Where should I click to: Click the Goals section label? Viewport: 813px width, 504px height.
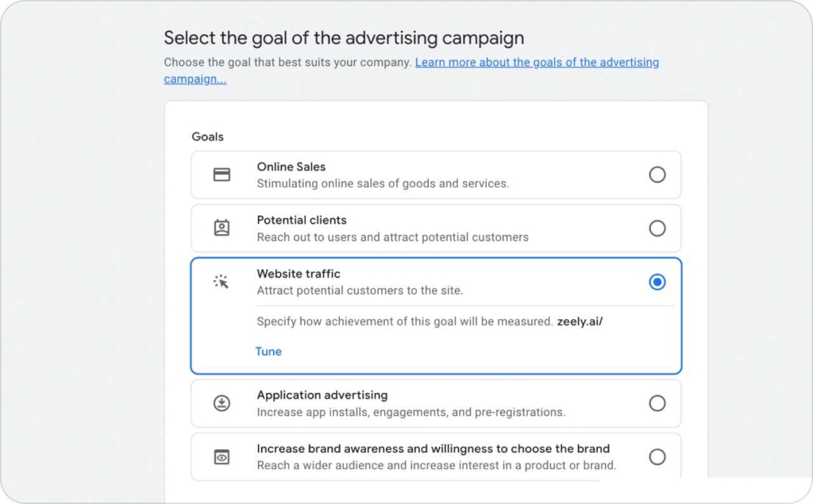pyautogui.click(x=206, y=137)
